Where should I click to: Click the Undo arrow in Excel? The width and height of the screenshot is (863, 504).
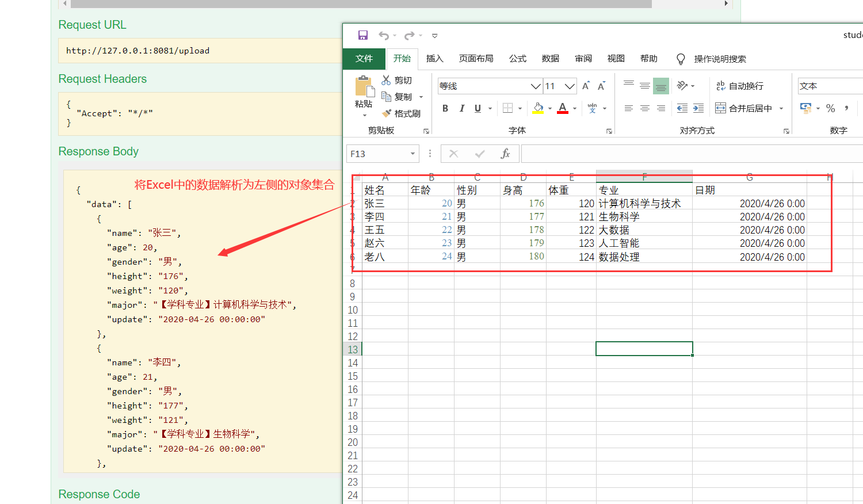(384, 36)
